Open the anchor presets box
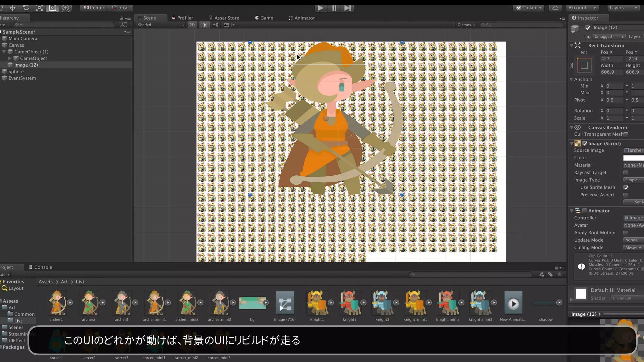The height and width of the screenshot is (362, 644). click(x=584, y=65)
